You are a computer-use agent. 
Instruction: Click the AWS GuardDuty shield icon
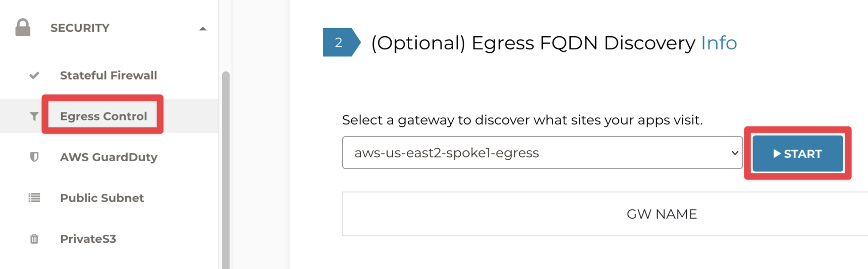pyautogui.click(x=34, y=157)
